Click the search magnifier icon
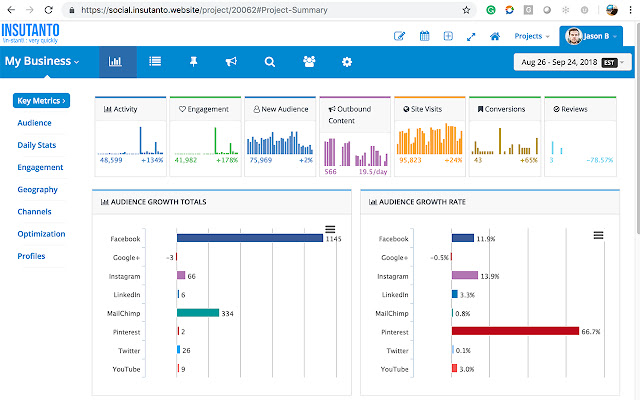The width and height of the screenshot is (640, 400). pyautogui.click(x=269, y=62)
